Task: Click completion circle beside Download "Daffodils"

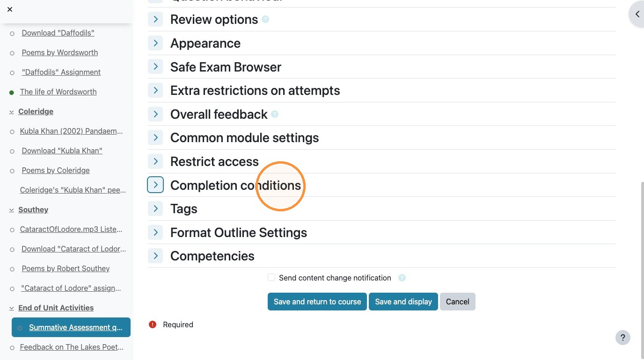Action: click(x=12, y=34)
